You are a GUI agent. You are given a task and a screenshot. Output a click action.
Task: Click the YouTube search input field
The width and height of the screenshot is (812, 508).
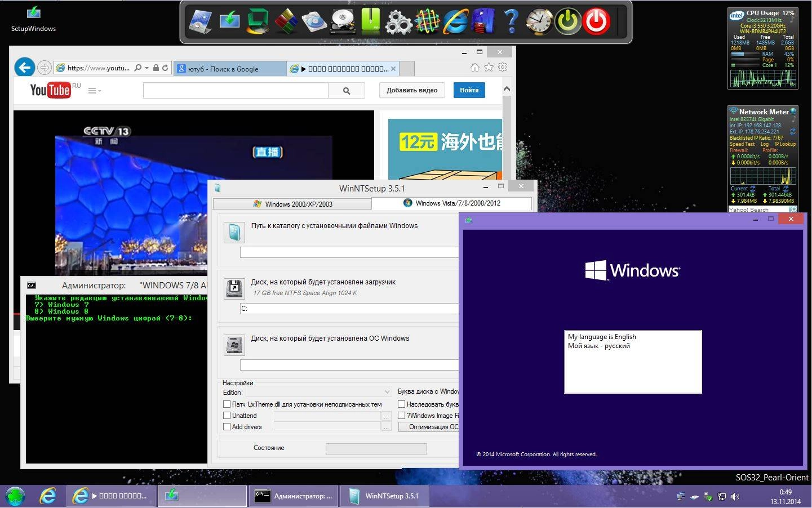tap(236, 90)
